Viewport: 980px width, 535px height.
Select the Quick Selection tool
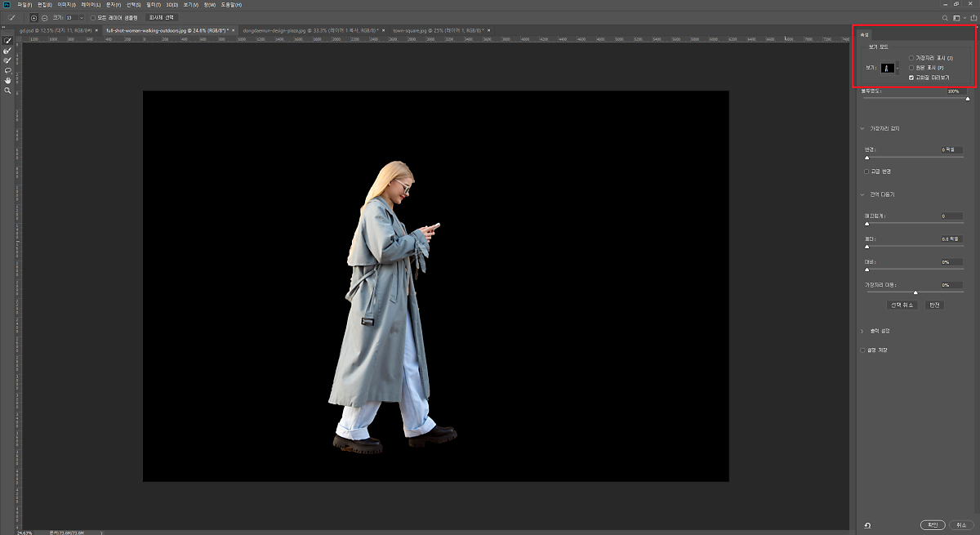pos(8,40)
